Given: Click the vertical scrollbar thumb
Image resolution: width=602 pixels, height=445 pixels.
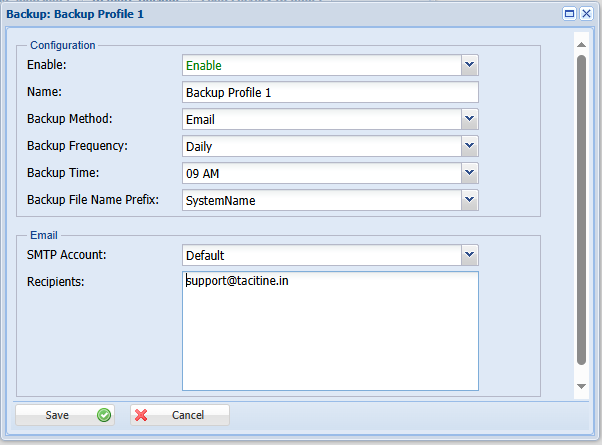Looking at the screenshot, I should tap(581, 210).
